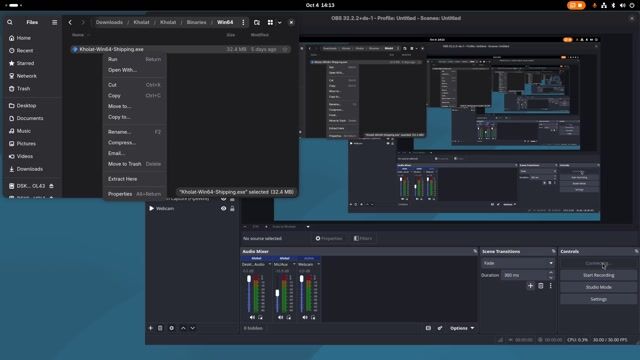
Task: Open Properties from context menu
Action: click(134, 194)
